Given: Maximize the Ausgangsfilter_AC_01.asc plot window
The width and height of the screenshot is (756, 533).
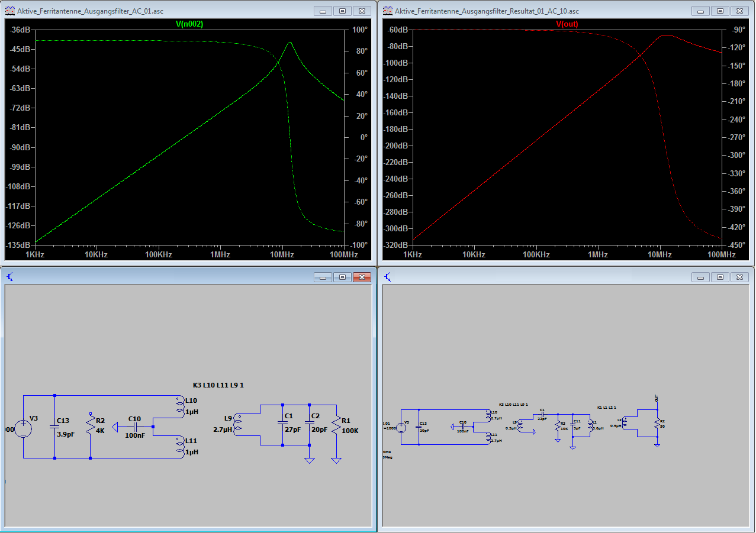Looking at the screenshot, I should point(343,11).
